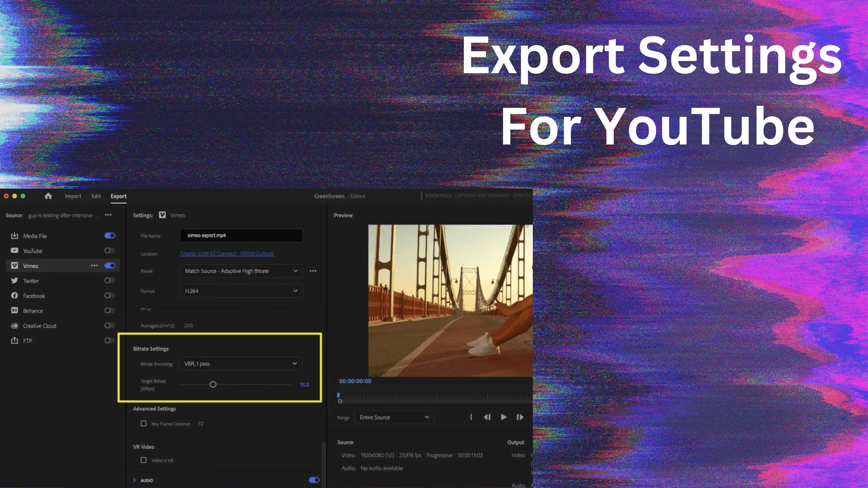Screen dimensions: 868x488
Task: Click the Target Bitrate slider handle
Action: 213,385
